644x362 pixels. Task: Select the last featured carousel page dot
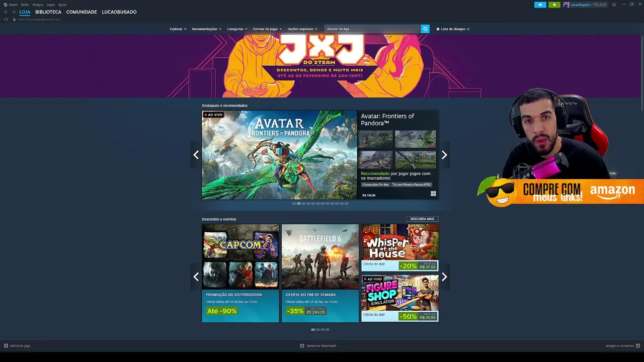coord(346,204)
